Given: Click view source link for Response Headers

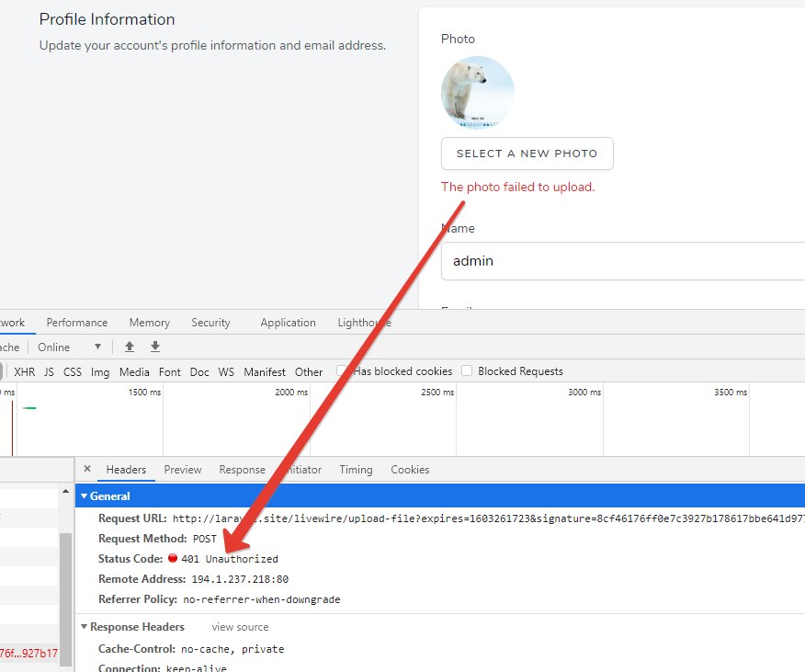Looking at the screenshot, I should 240,627.
